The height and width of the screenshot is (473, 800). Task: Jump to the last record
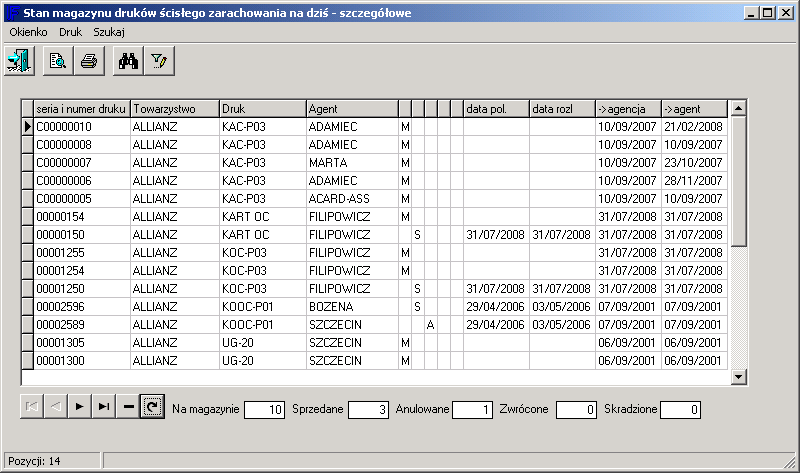click(x=104, y=407)
